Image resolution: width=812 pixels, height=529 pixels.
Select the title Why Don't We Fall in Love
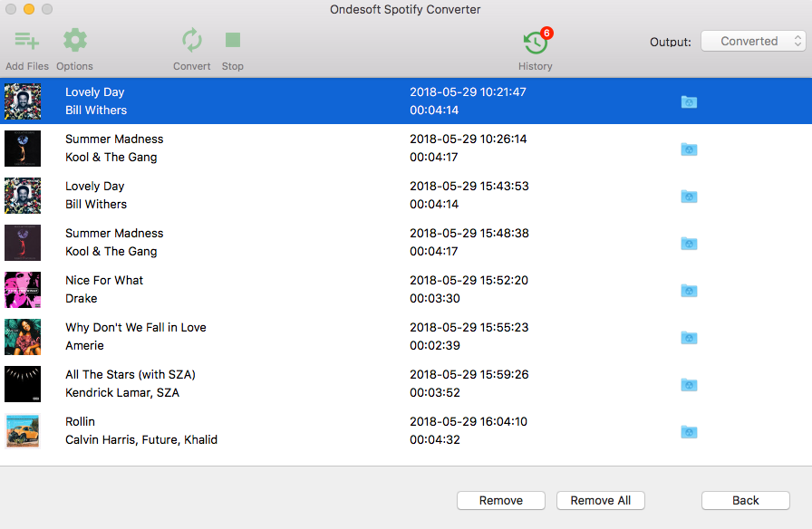coord(136,328)
